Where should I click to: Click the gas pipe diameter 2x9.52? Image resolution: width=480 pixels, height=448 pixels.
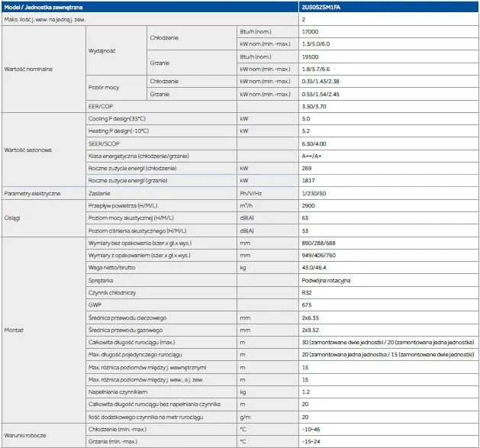point(310,330)
